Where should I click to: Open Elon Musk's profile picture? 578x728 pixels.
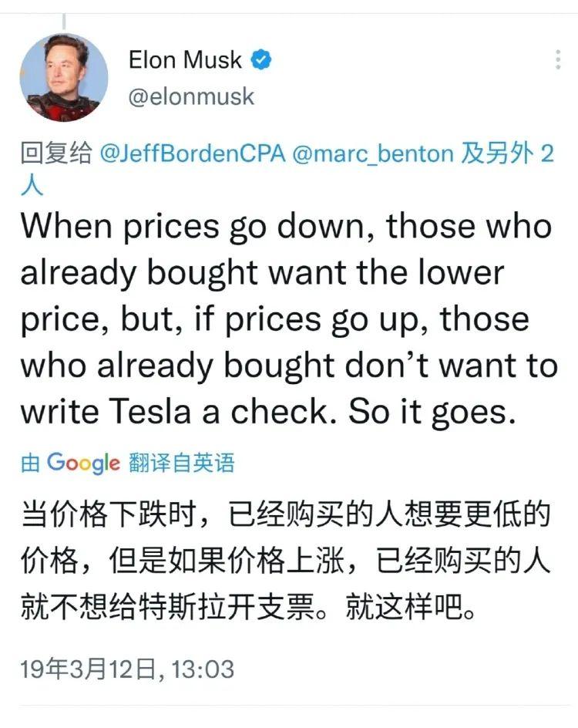[x=64, y=78]
